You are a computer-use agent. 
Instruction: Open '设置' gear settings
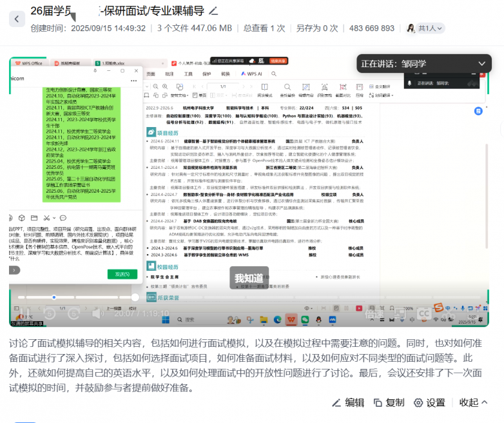coord(429,402)
